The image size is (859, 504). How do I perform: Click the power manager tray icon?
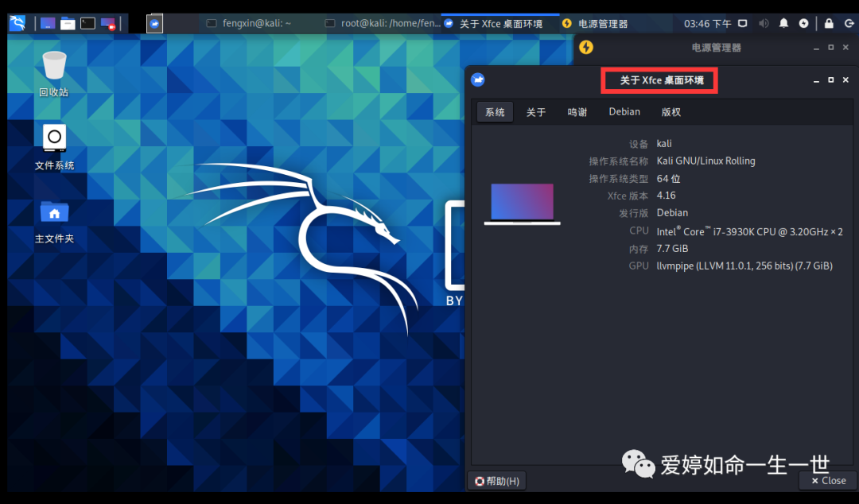pos(803,24)
